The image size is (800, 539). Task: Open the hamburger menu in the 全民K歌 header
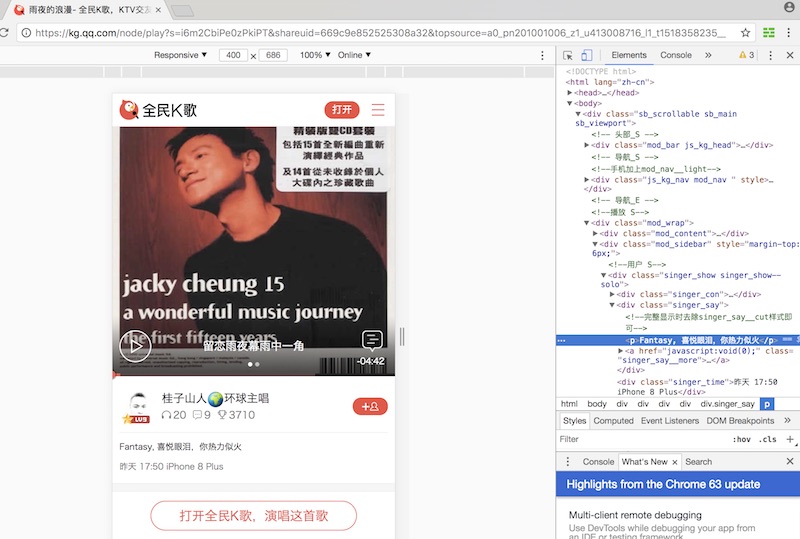(x=377, y=110)
